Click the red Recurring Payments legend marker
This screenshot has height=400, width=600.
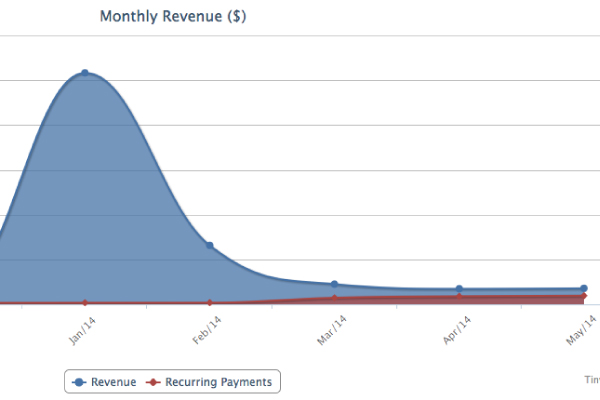click(x=153, y=382)
